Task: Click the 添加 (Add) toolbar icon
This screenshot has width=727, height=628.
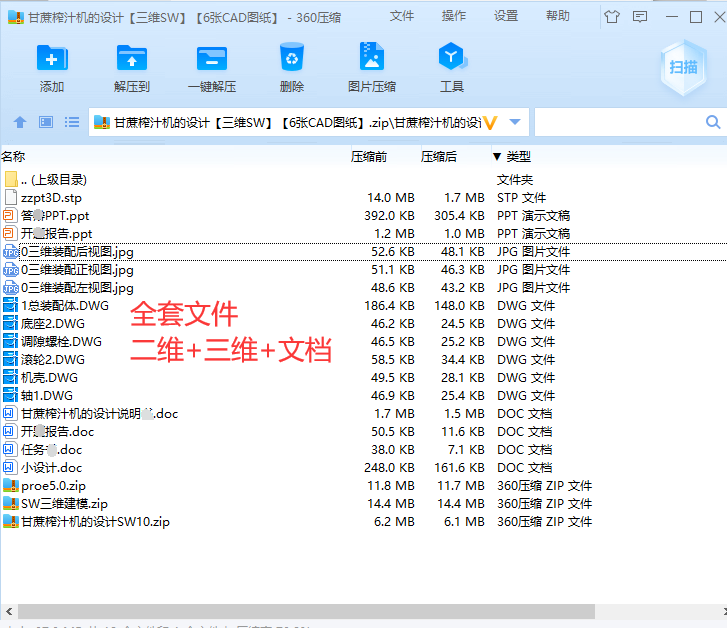Action: 52,58
